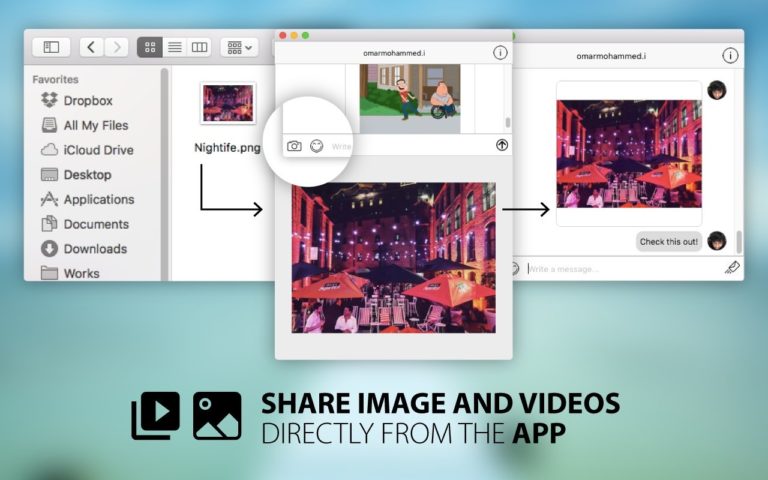Focus the Write a message field
The image size is (768, 480).
[x=622, y=269]
